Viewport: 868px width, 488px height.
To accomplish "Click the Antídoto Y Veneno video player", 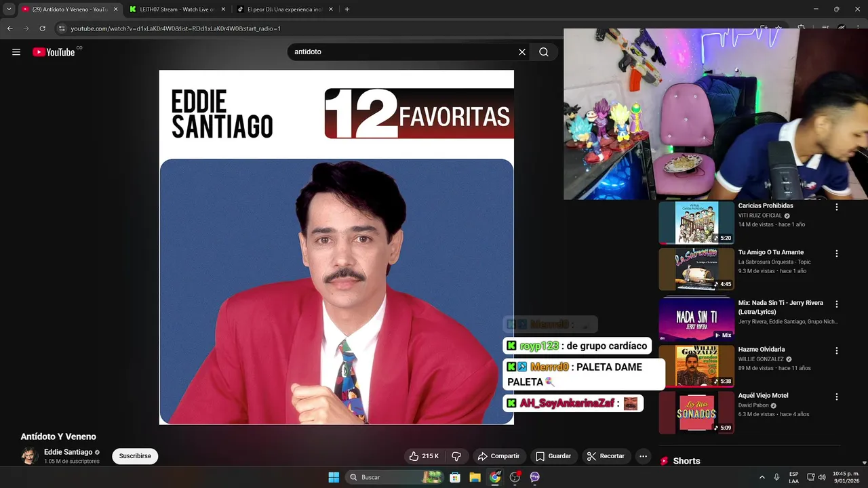I will (x=336, y=247).
